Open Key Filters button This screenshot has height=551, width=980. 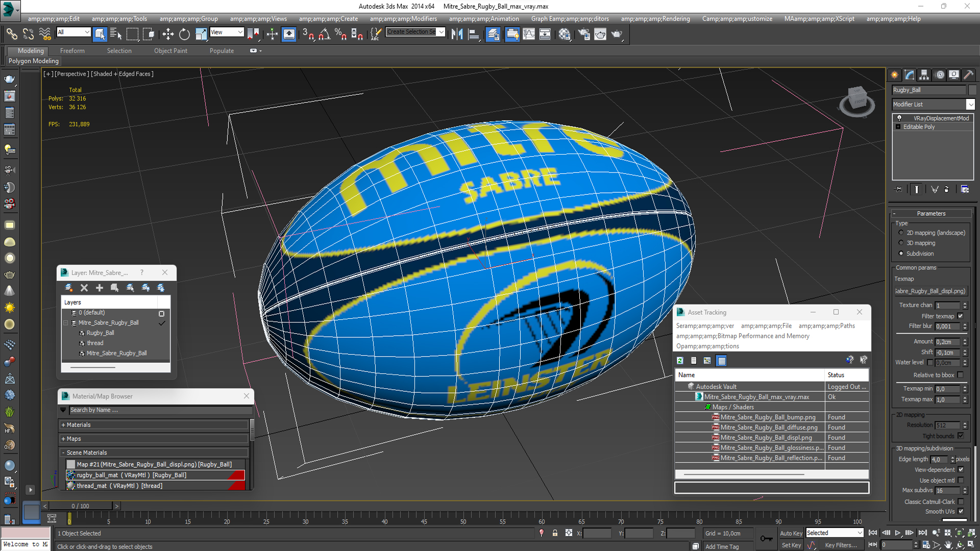coord(841,545)
